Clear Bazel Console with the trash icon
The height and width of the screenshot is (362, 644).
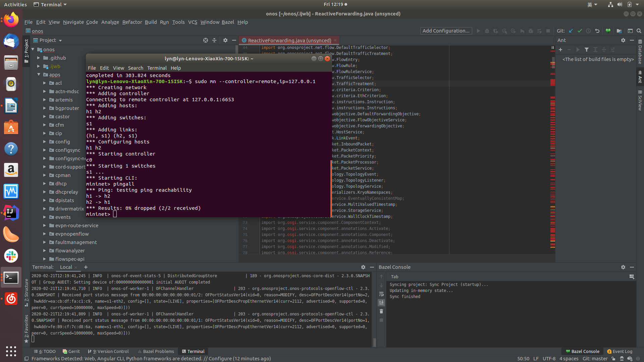click(381, 311)
